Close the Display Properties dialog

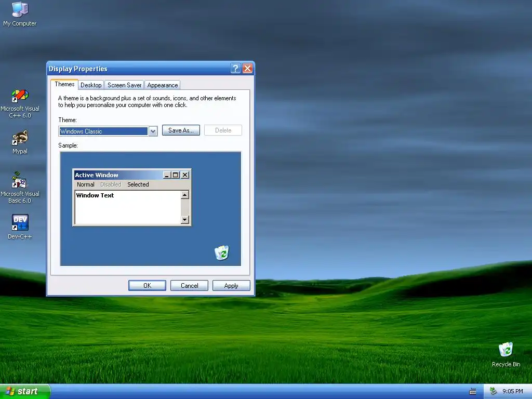(248, 69)
